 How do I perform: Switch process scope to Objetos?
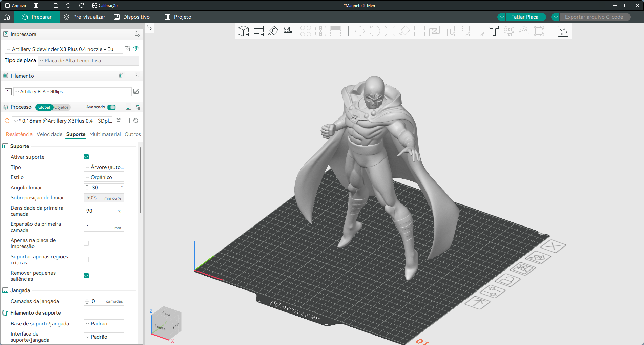(x=61, y=107)
